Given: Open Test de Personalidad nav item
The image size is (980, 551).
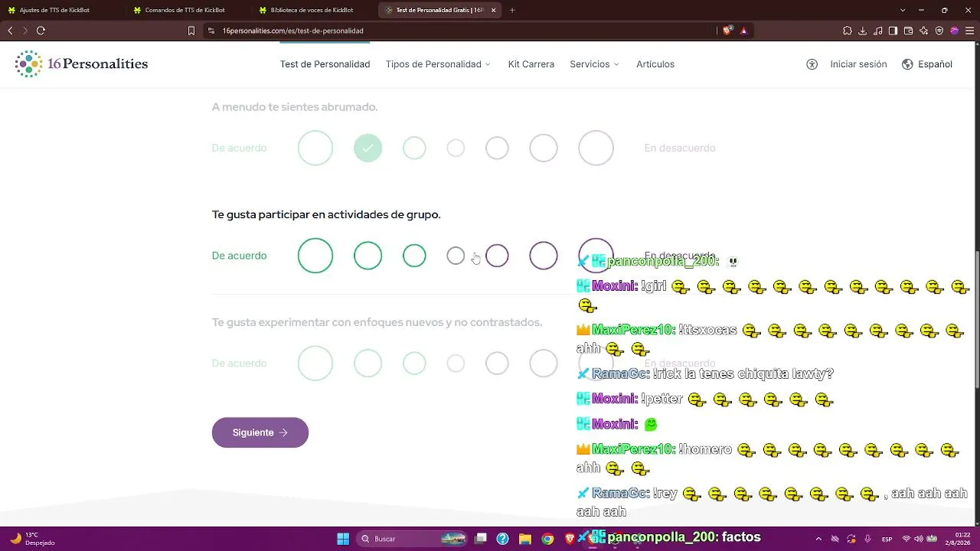Looking at the screenshot, I should [325, 64].
